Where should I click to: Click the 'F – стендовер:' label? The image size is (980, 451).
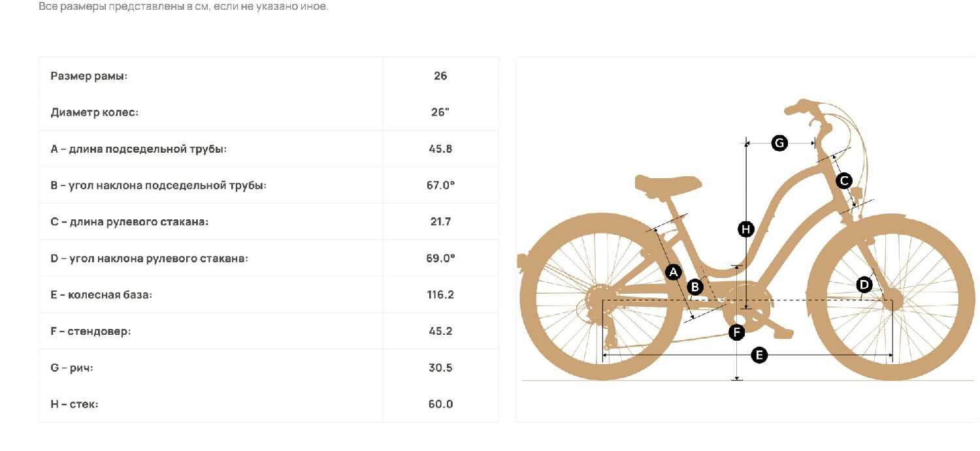coord(91,332)
